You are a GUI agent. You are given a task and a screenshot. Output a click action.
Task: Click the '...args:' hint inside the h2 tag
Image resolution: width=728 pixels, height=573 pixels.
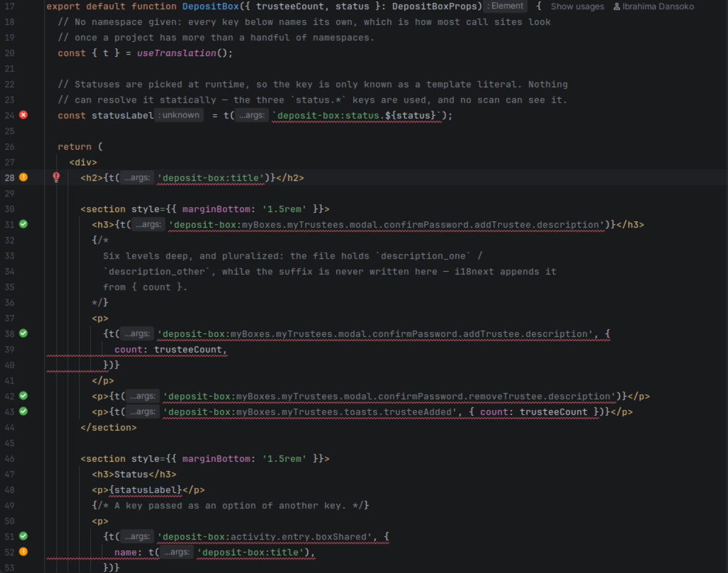137,178
